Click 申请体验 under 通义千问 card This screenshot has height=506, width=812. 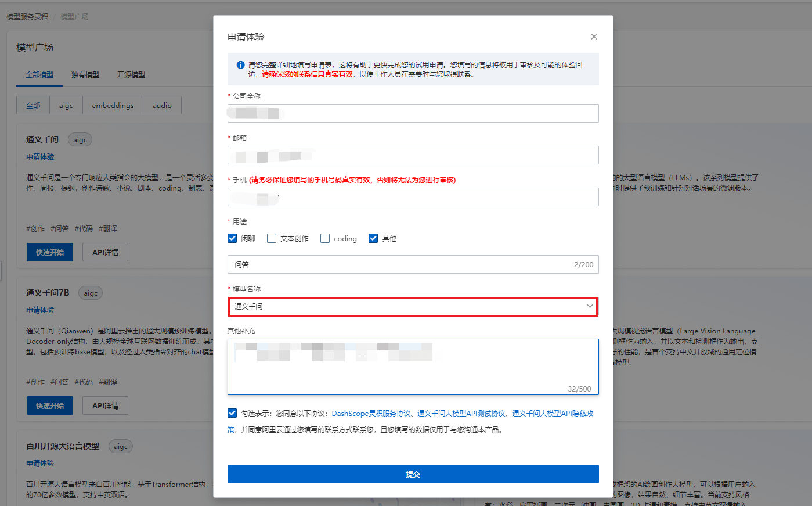coord(40,157)
